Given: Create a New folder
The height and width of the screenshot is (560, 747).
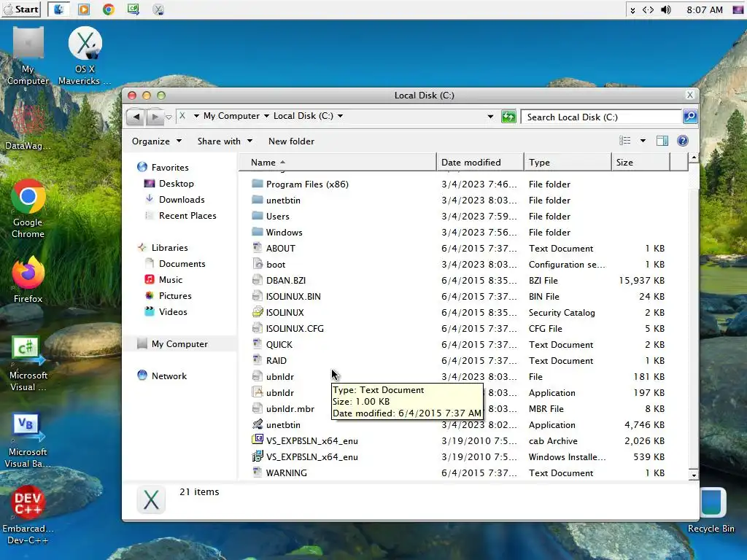Looking at the screenshot, I should point(291,141).
